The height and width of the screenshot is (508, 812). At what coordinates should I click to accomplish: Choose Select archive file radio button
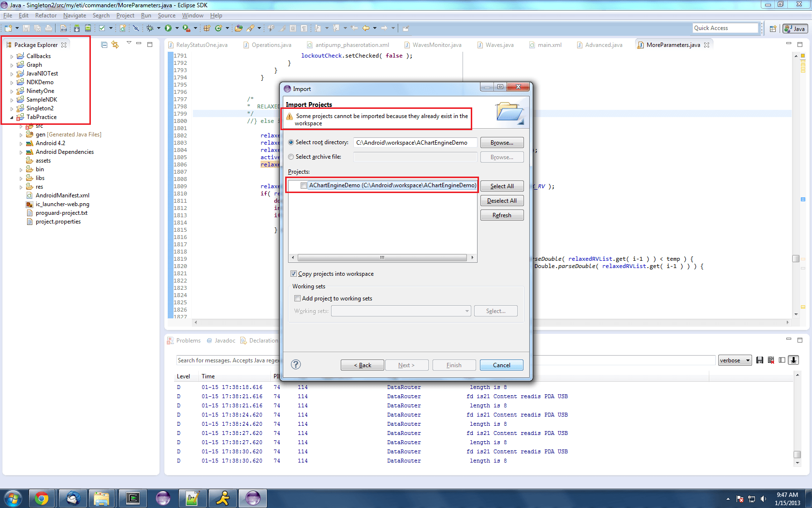pyautogui.click(x=291, y=157)
